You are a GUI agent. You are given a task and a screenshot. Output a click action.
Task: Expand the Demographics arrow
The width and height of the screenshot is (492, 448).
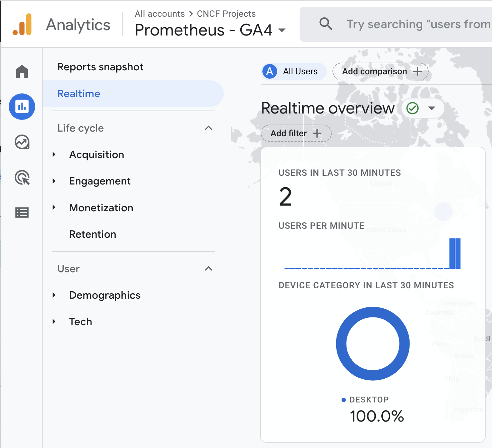(x=54, y=295)
